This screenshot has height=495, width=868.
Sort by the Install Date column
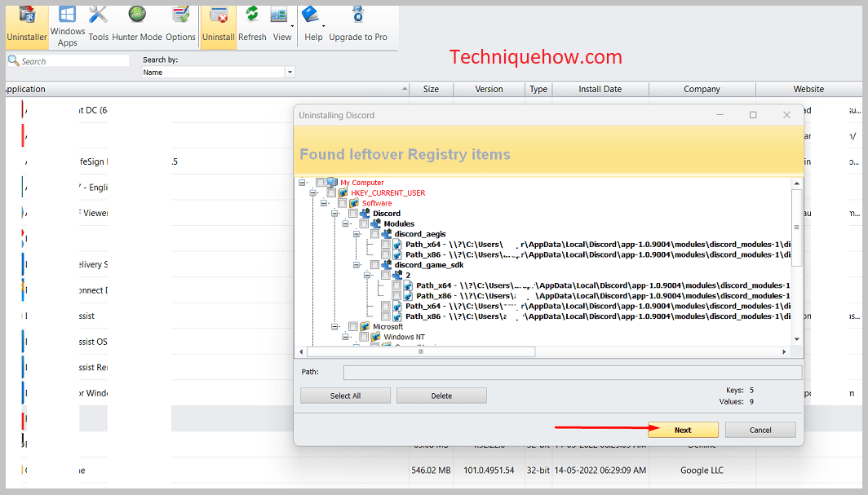point(600,89)
